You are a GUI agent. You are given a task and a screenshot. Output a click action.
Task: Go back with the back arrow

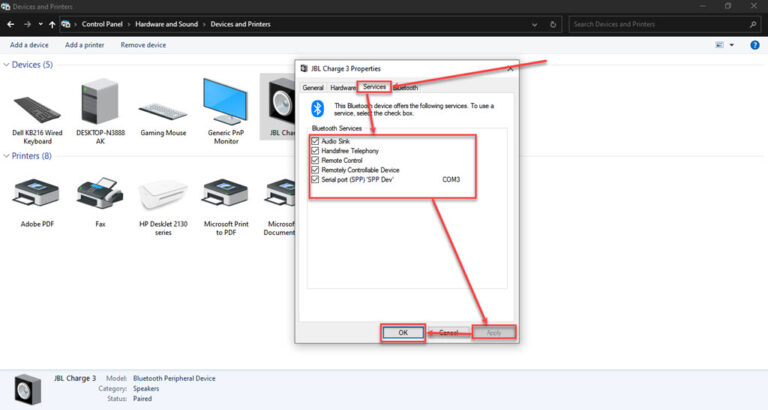tap(11, 24)
